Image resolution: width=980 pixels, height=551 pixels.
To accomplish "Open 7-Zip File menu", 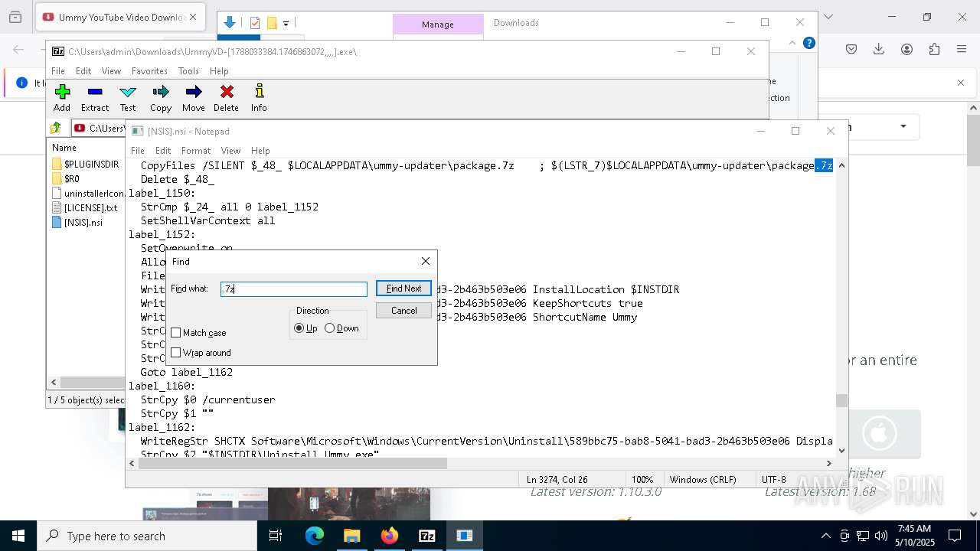I will [58, 71].
